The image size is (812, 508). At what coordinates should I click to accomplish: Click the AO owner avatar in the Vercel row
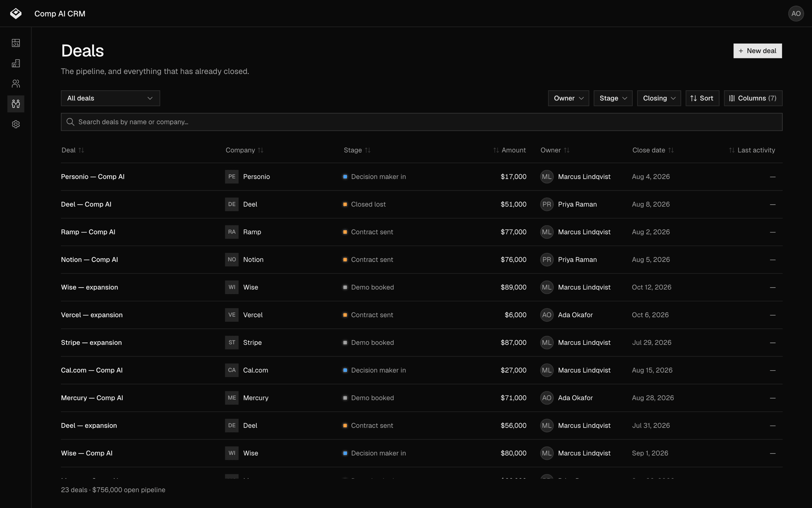[547, 315]
